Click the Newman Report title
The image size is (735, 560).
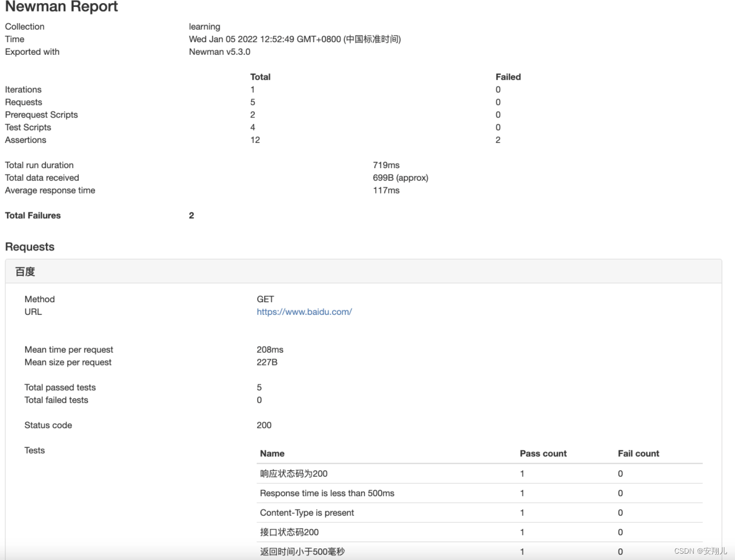click(61, 6)
